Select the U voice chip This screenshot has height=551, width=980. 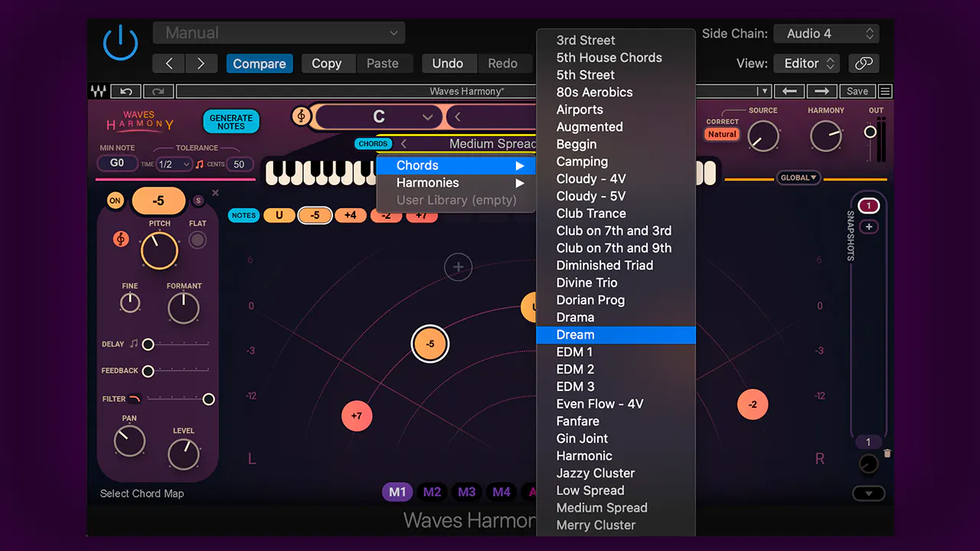coord(279,216)
